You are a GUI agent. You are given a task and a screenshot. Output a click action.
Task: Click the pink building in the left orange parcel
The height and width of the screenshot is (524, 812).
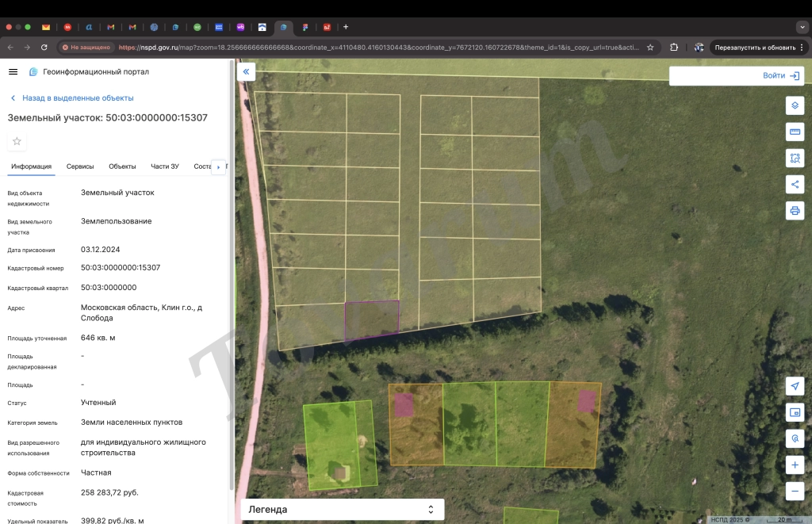tap(404, 404)
